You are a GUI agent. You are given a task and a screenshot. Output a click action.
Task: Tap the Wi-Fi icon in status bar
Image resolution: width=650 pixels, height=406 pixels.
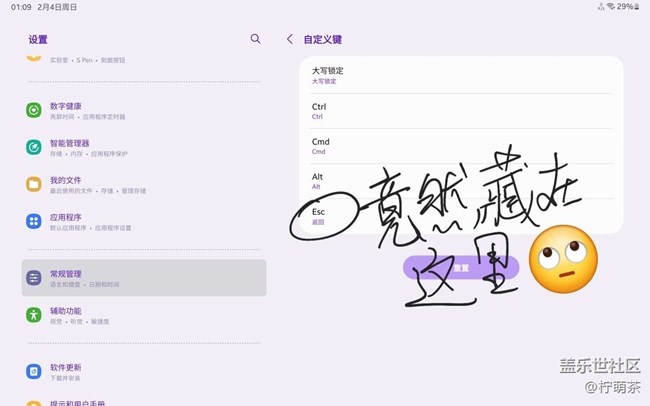[610, 7]
